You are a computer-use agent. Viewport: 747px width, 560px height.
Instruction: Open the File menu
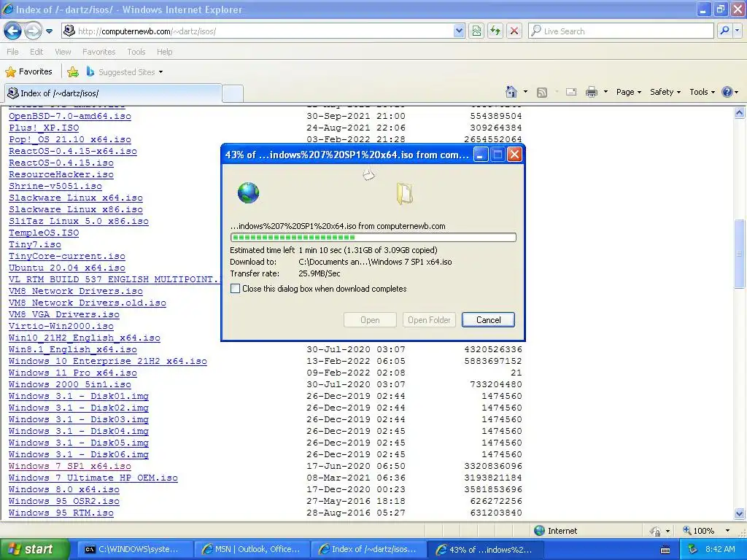pos(13,52)
